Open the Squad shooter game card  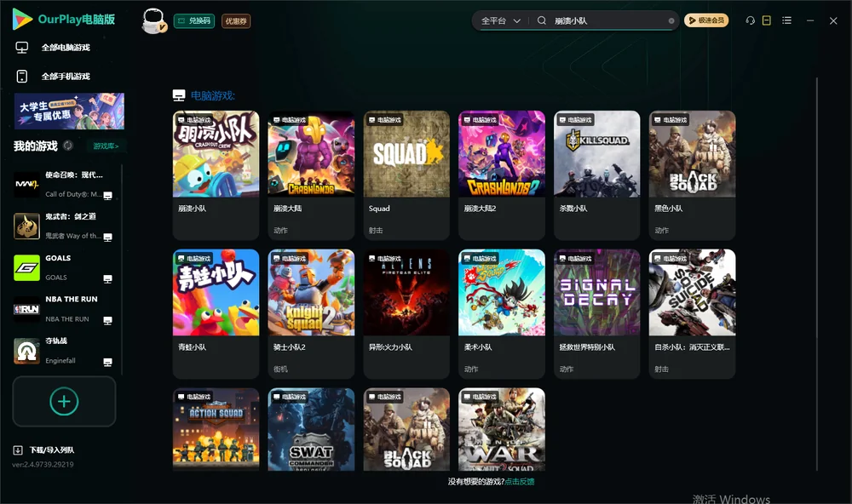coord(406,175)
